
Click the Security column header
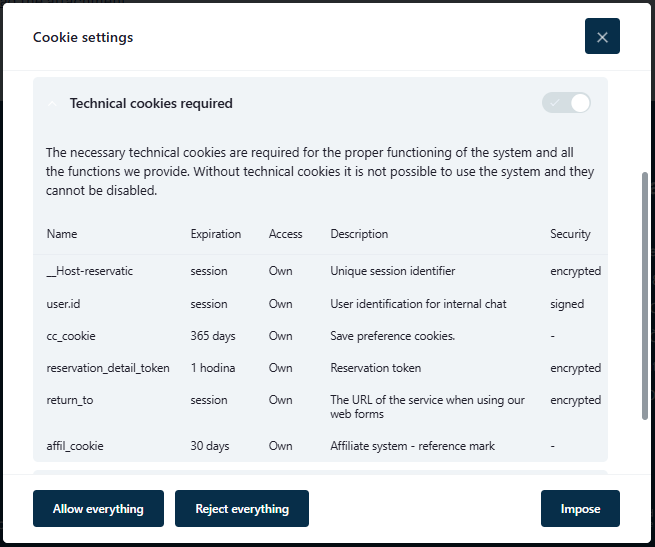click(570, 234)
